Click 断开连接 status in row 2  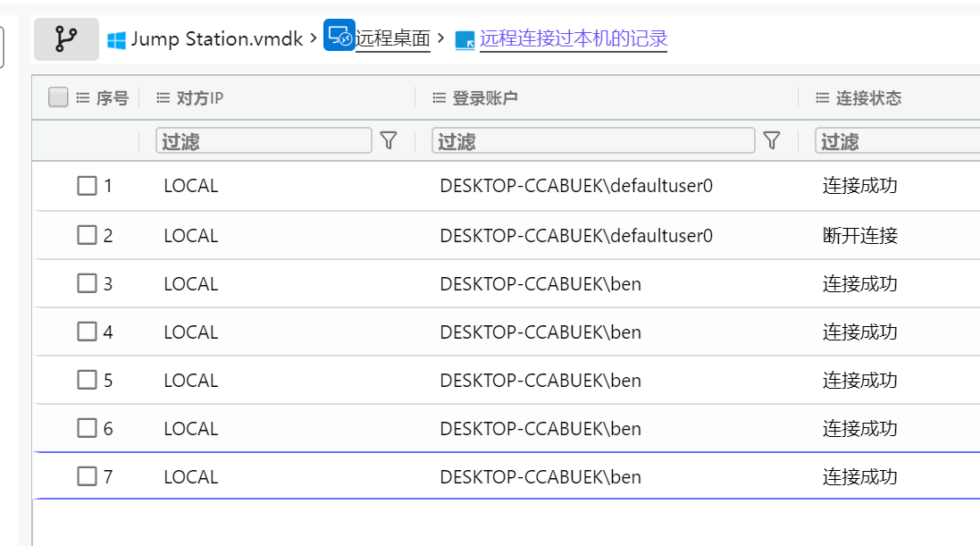[x=860, y=236]
